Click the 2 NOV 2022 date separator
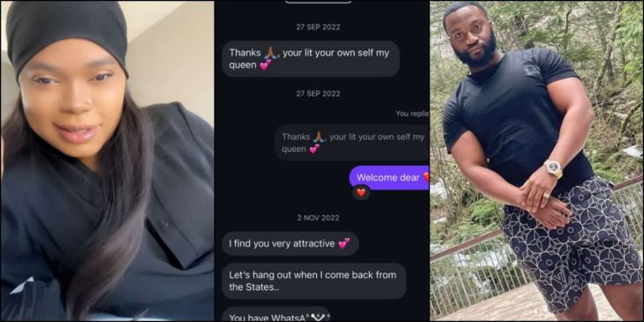Viewport: 644px width, 322px height. point(319,218)
